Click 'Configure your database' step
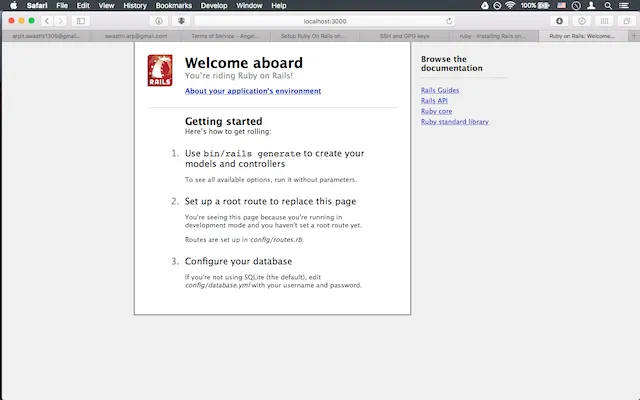 (238, 261)
